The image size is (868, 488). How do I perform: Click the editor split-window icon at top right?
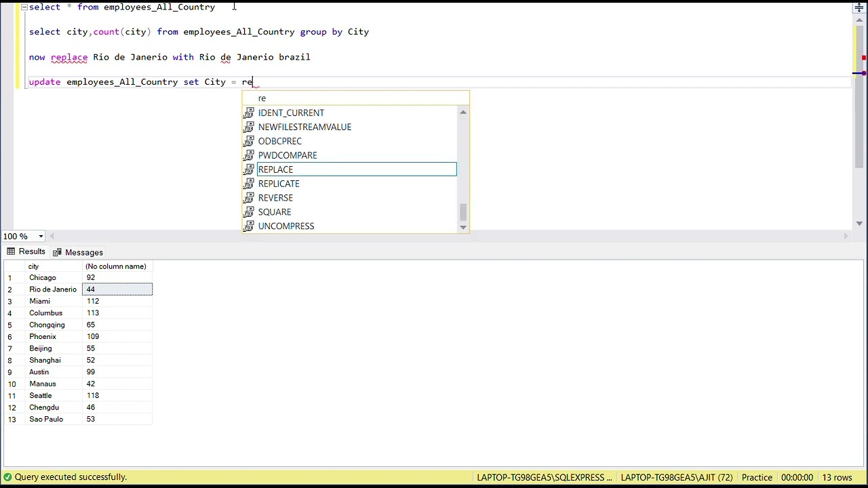(859, 7)
